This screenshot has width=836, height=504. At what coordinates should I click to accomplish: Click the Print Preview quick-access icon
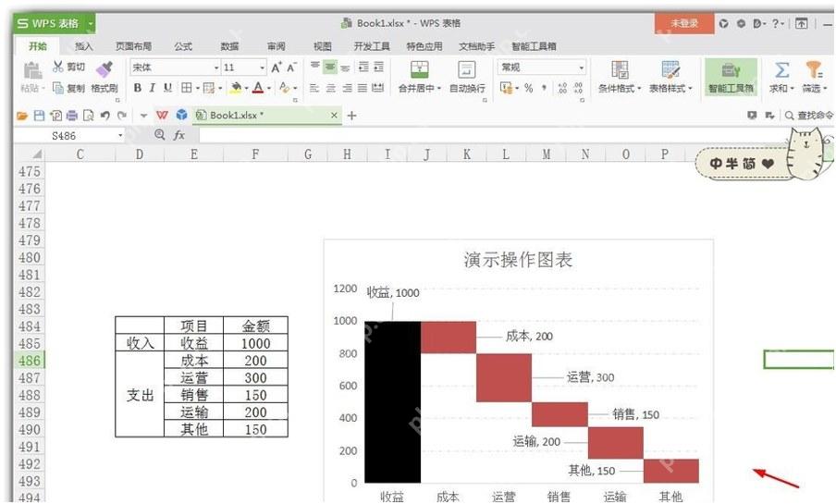[x=89, y=116]
